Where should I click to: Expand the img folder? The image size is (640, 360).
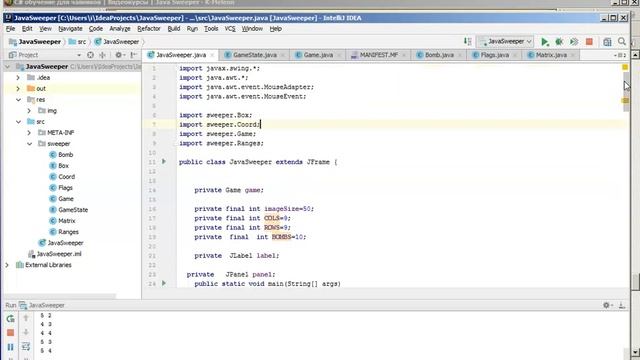click(x=29, y=111)
